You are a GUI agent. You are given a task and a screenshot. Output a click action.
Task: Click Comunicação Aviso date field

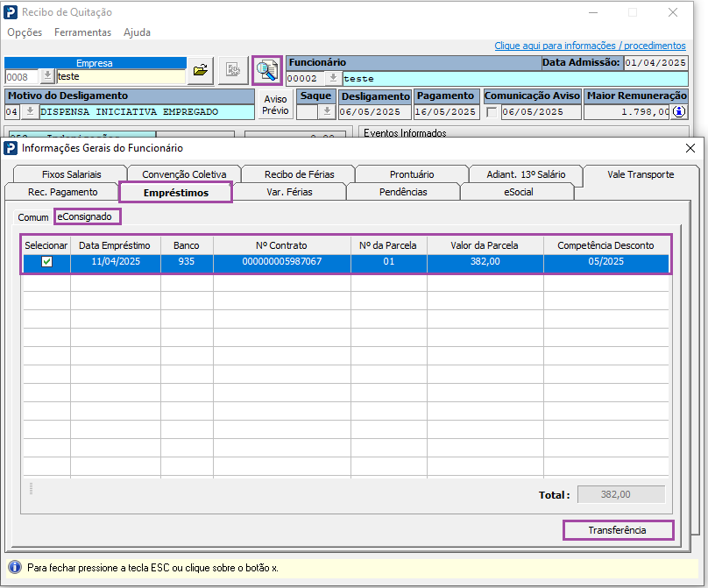pos(541,111)
